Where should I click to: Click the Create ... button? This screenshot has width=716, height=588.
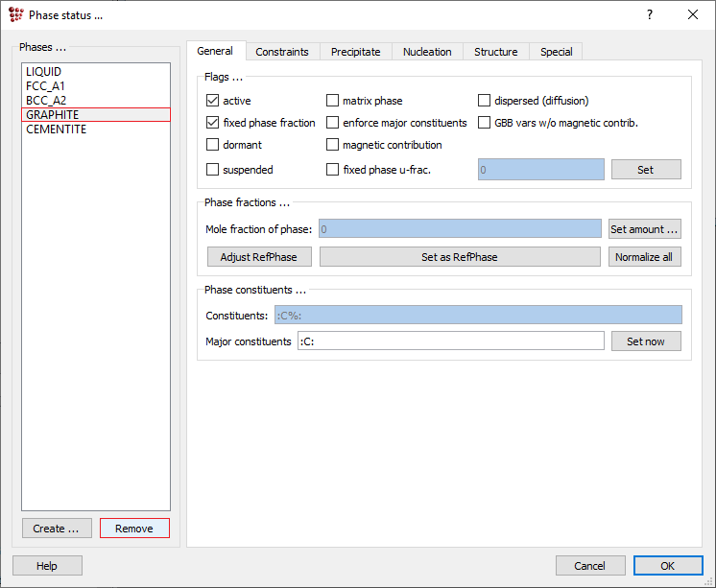tap(57, 529)
